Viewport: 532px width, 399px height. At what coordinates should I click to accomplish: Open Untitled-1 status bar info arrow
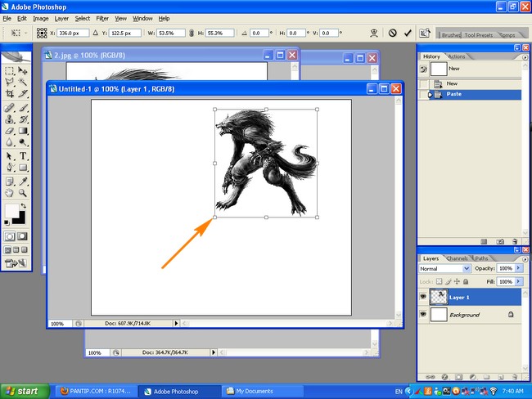click(176, 324)
